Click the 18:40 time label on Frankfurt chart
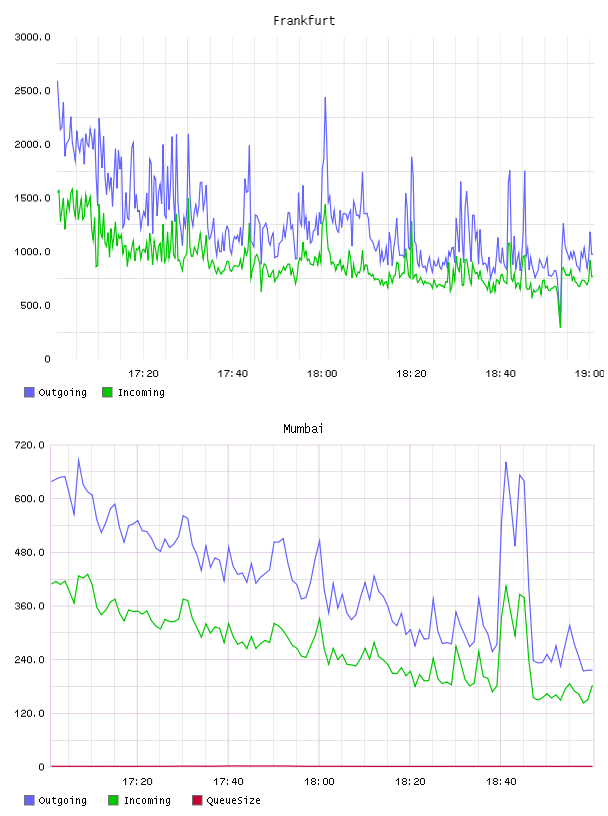The height and width of the screenshot is (816, 608). point(500,373)
